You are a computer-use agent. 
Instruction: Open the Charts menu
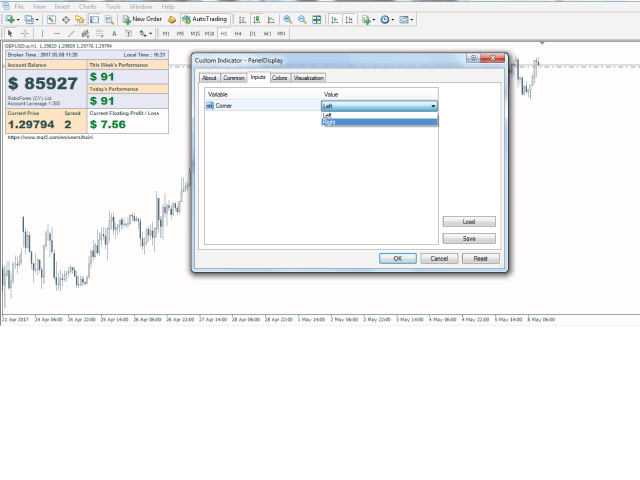pos(88,6)
